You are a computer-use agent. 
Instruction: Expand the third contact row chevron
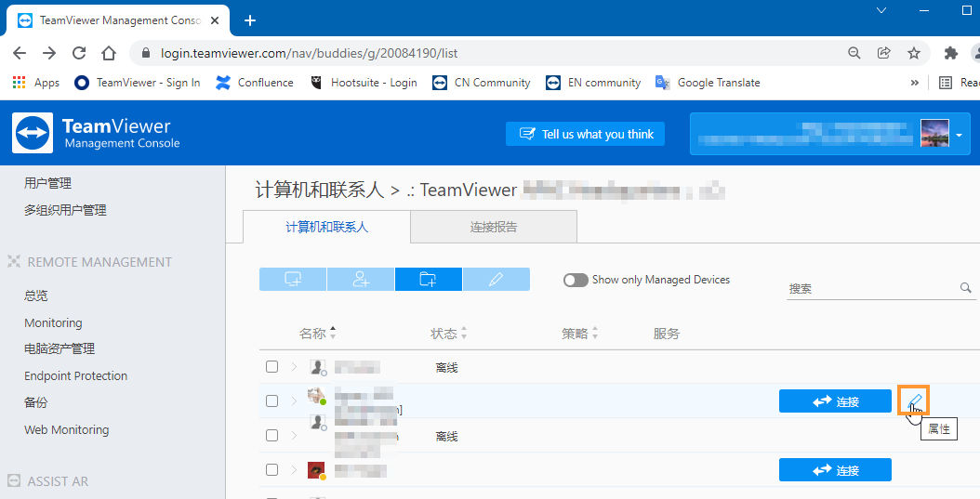tap(294, 435)
